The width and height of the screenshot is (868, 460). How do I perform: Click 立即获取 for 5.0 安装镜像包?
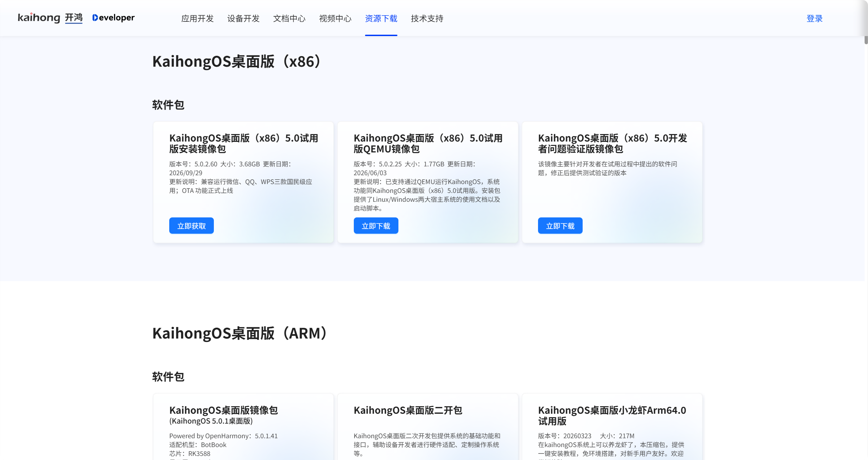click(191, 226)
